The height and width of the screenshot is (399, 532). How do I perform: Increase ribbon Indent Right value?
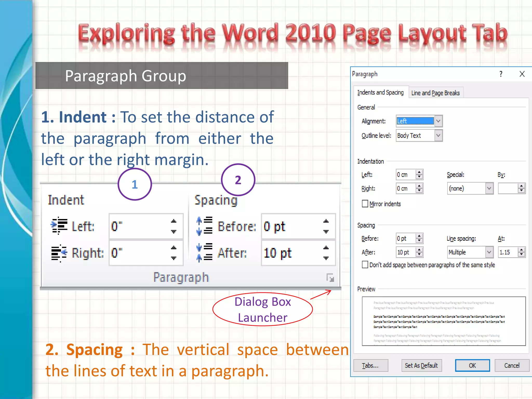[x=174, y=248]
